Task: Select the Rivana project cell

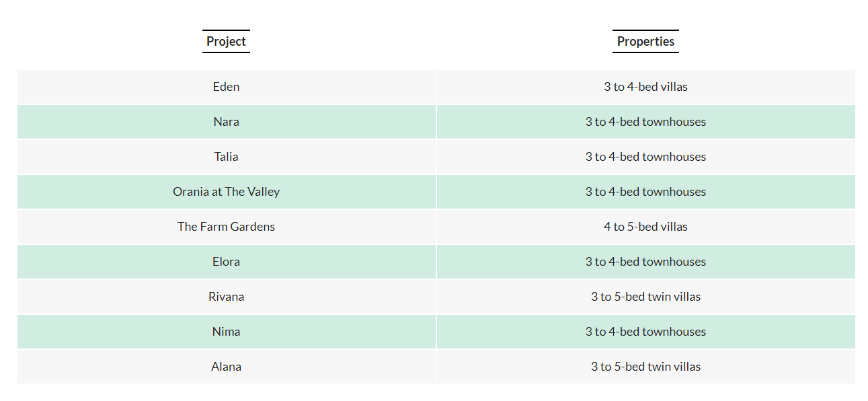Action: (226, 297)
